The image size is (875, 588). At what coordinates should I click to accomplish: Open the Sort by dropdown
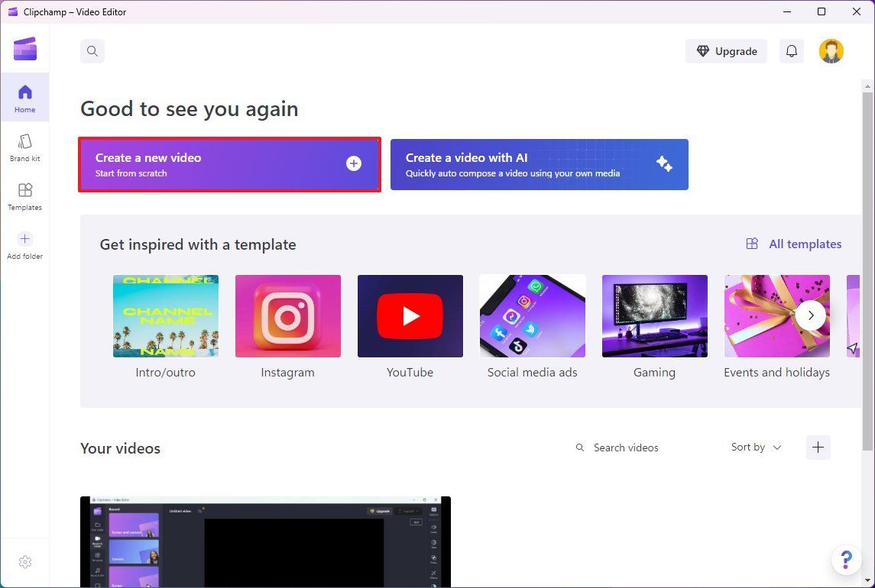(x=755, y=447)
